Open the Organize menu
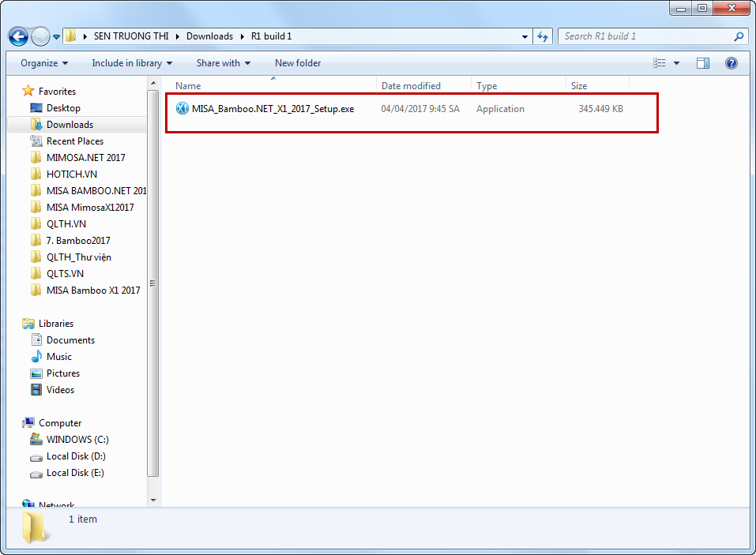The width and height of the screenshot is (756, 555). pyautogui.click(x=44, y=63)
